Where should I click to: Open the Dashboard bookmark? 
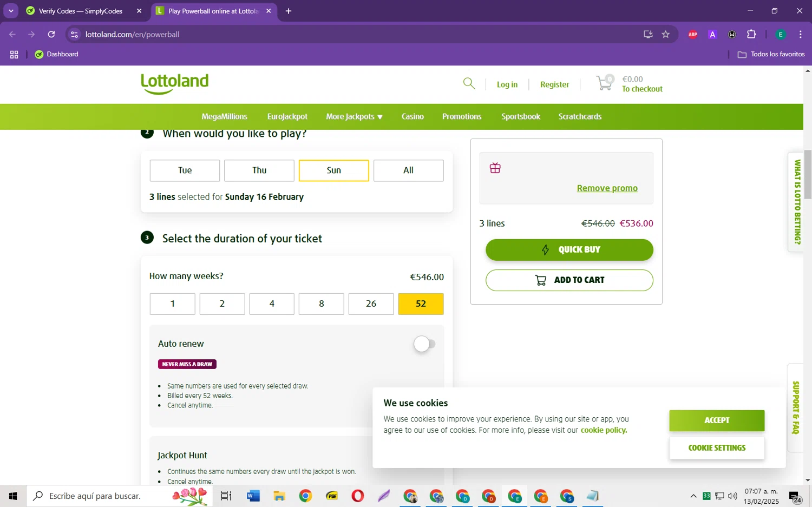coord(57,54)
